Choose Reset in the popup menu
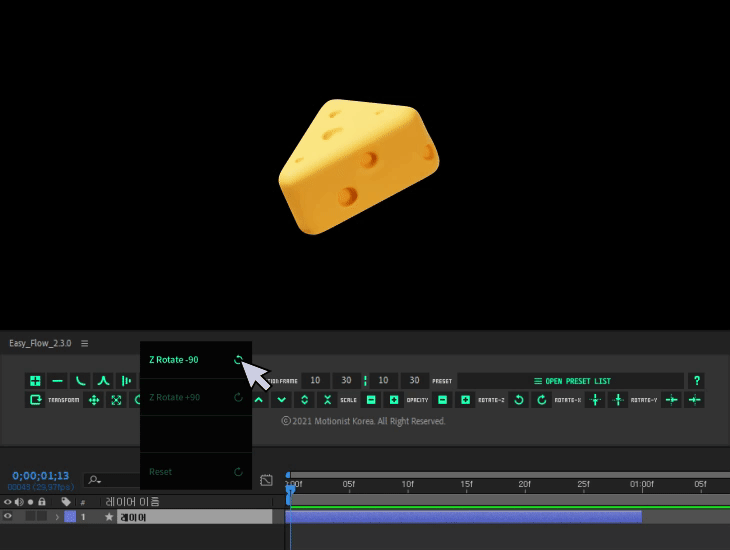 click(x=196, y=471)
